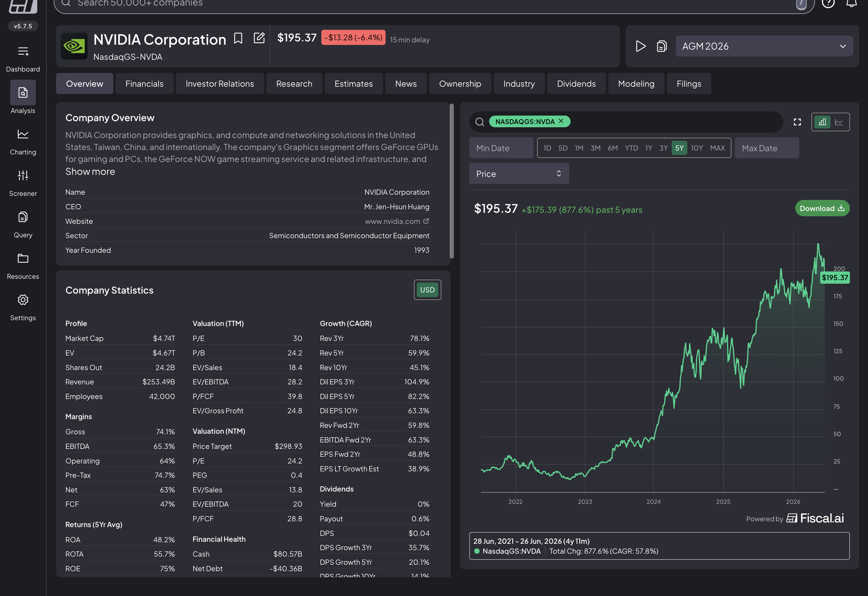Open the notifications bell icon

pyautogui.click(x=851, y=3)
